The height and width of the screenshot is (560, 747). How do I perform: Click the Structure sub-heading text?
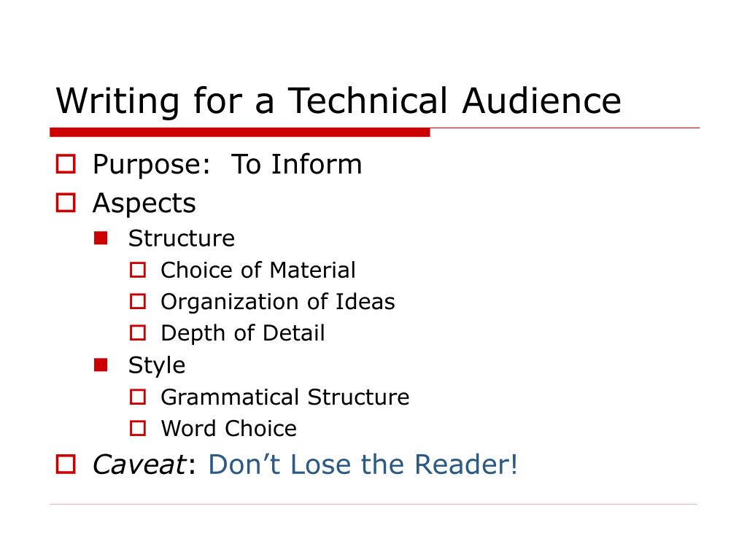182,238
